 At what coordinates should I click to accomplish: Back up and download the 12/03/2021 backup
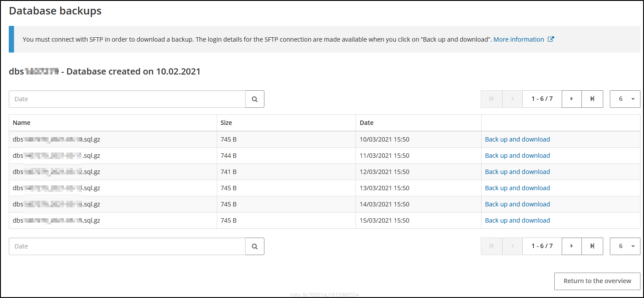[517, 172]
